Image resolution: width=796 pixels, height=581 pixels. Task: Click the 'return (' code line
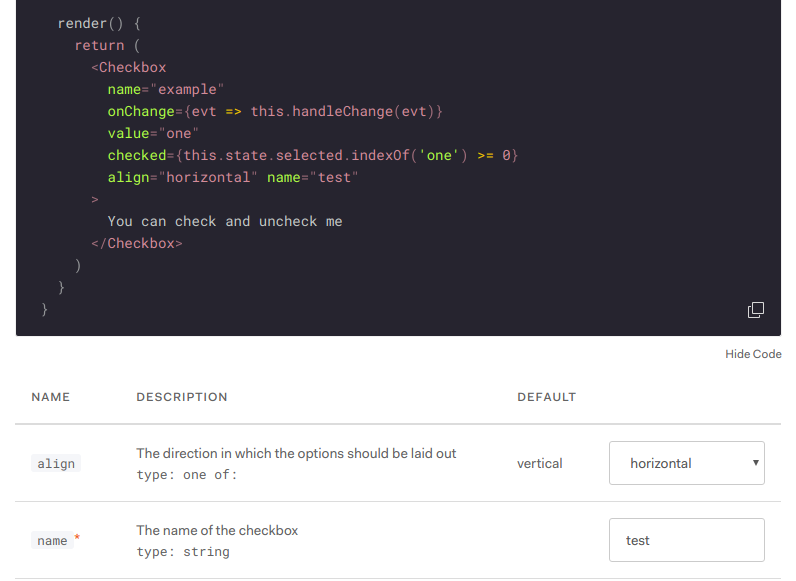pos(107,45)
